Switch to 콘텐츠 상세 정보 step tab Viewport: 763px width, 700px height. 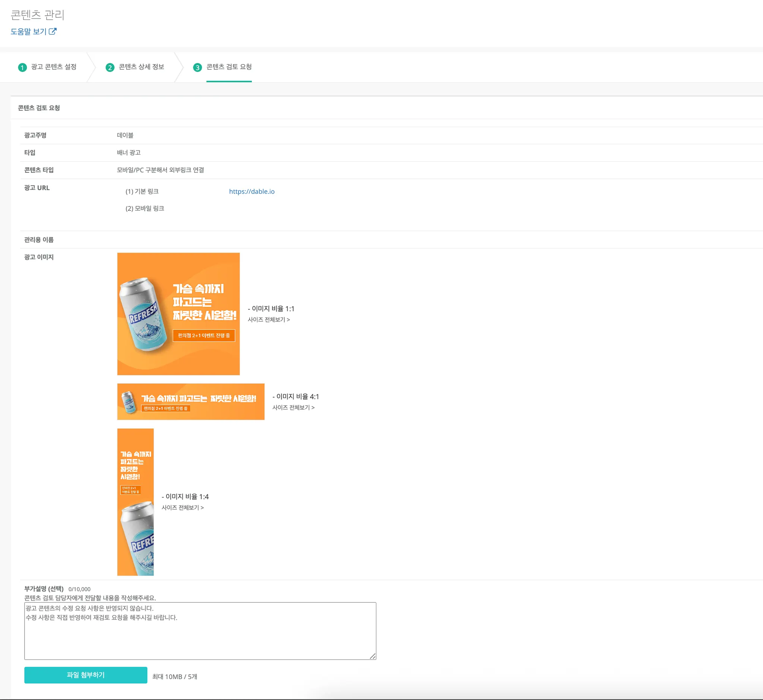[141, 67]
